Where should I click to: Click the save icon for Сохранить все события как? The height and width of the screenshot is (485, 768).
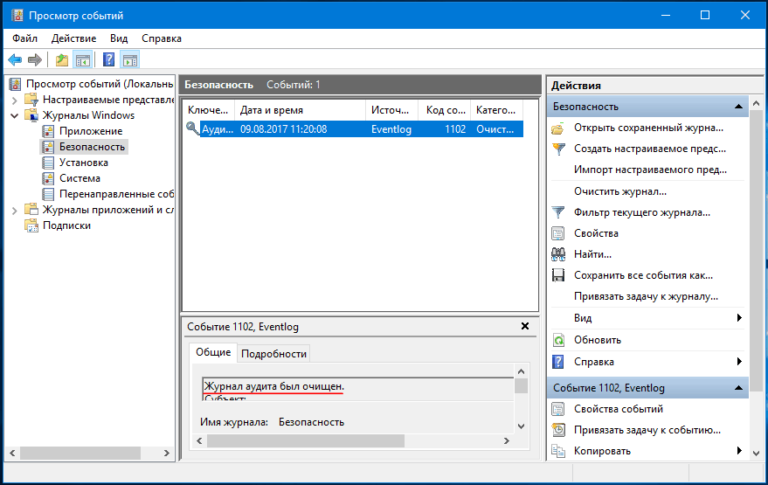coord(558,275)
